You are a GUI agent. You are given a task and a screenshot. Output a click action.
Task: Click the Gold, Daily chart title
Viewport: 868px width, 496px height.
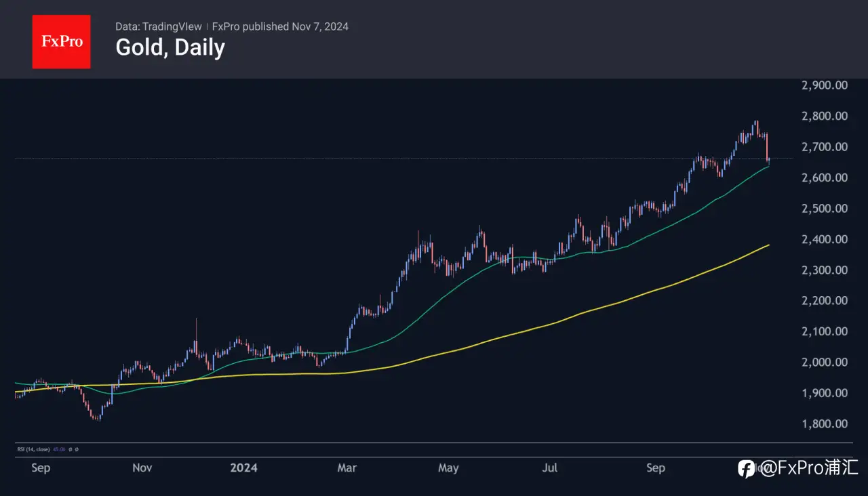[170, 47]
